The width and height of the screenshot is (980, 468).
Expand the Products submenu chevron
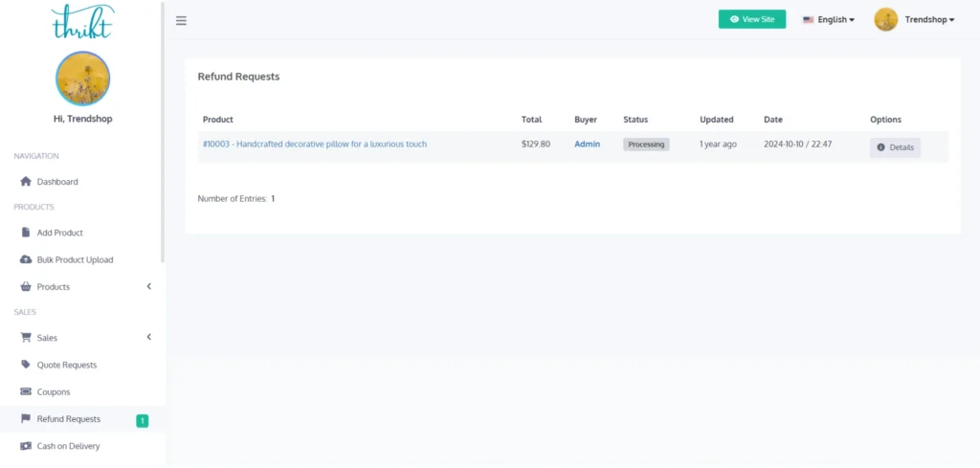tap(148, 287)
